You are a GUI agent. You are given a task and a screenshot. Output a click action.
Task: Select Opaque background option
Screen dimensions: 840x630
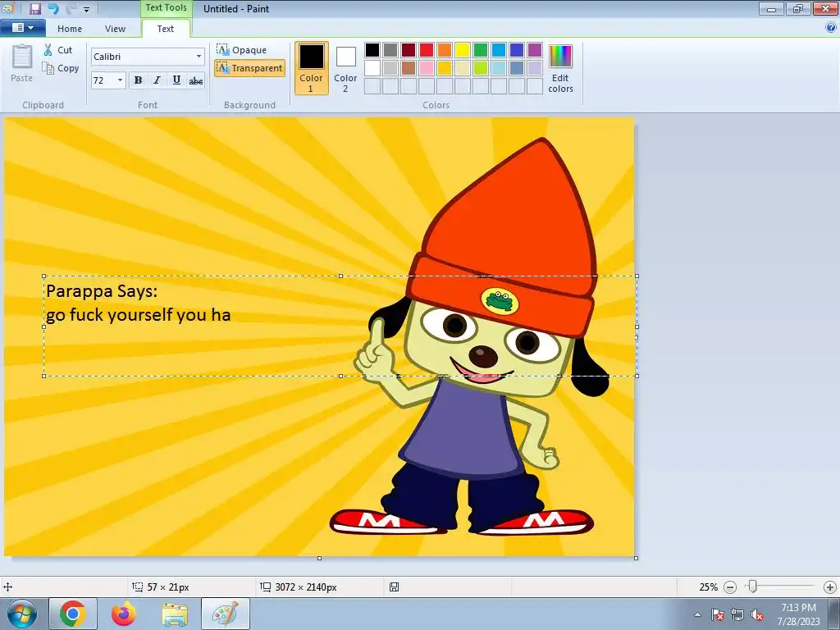(242, 50)
